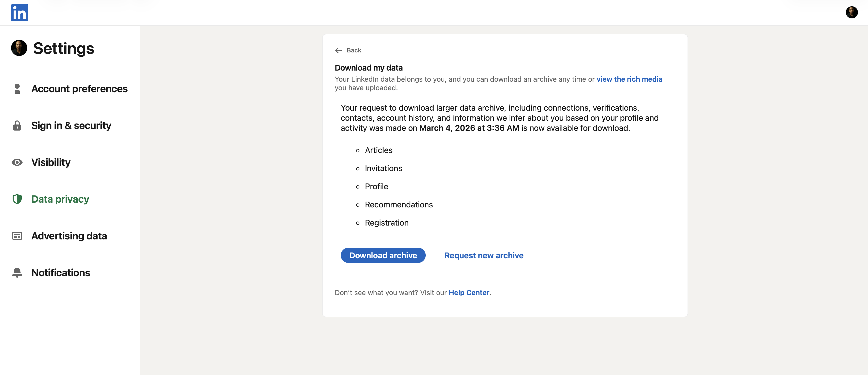
Task: Open your profile avatar in the top bar
Action: tap(852, 12)
